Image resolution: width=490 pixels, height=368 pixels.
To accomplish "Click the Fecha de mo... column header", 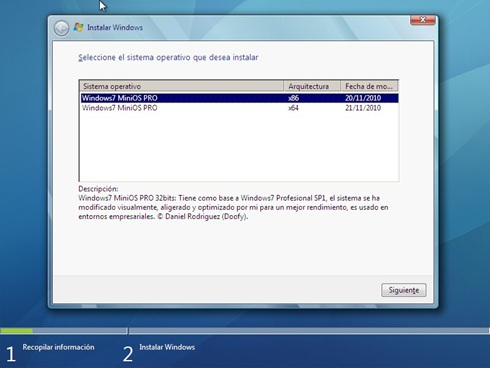I will tap(369, 86).
